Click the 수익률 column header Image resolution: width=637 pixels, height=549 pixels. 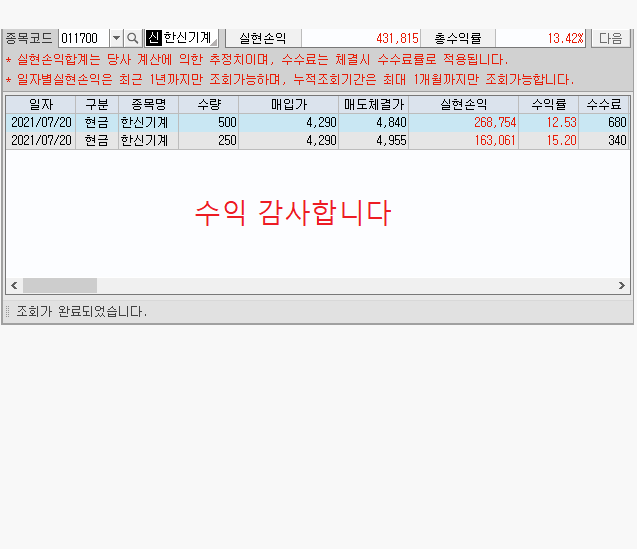pos(549,105)
